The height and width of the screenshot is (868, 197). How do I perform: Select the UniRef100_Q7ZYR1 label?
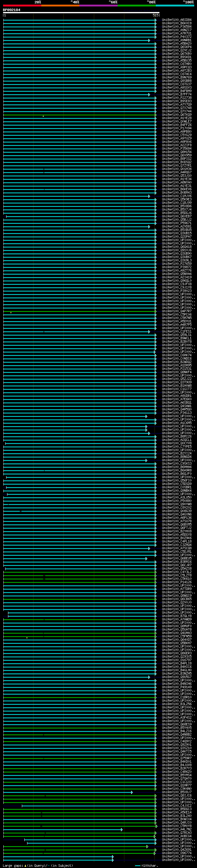click(x=176, y=165)
